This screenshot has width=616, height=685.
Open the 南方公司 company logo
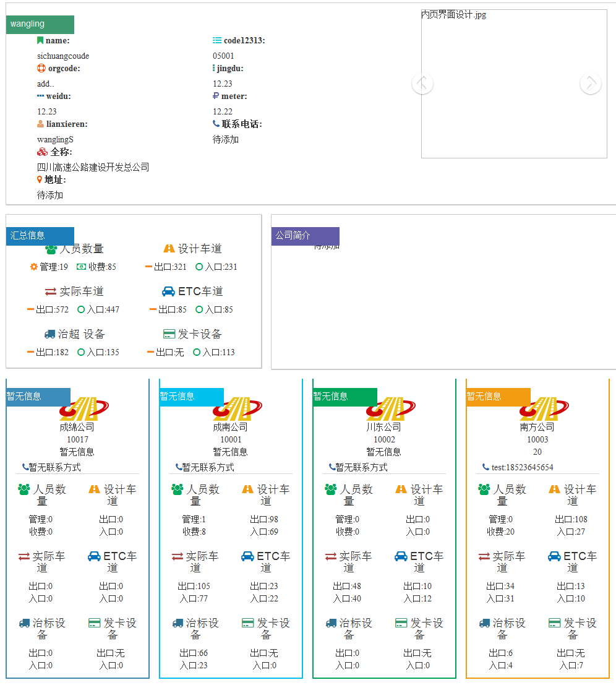(x=544, y=409)
